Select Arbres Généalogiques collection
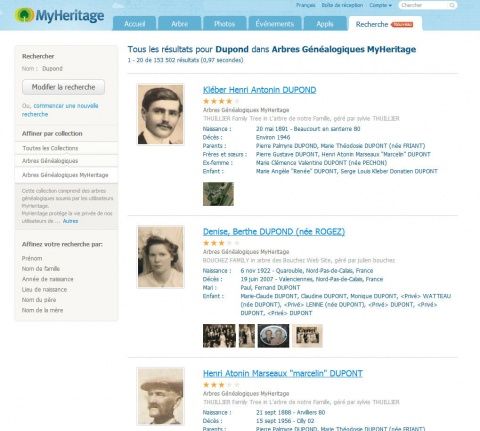 tap(66, 161)
